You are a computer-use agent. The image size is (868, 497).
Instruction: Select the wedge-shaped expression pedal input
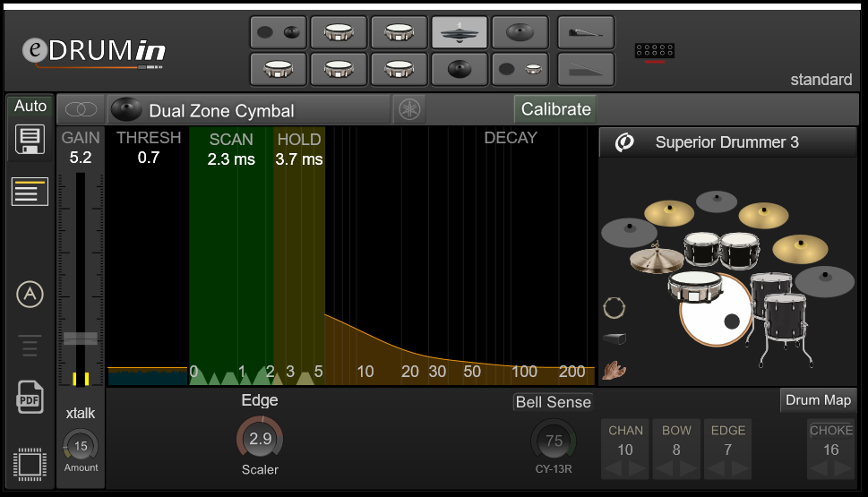click(586, 69)
